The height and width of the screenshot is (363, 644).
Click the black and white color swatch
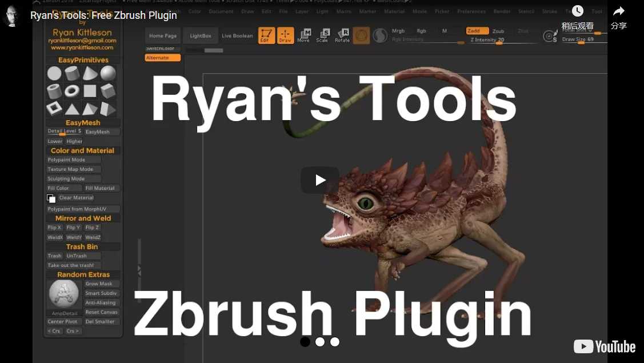pyautogui.click(x=51, y=198)
